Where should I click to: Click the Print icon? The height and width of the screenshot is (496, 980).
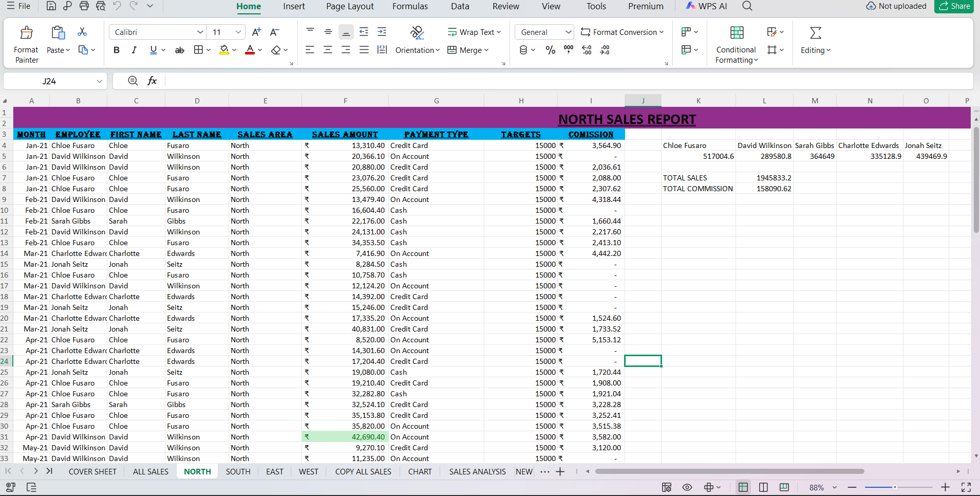pyautogui.click(x=84, y=6)
